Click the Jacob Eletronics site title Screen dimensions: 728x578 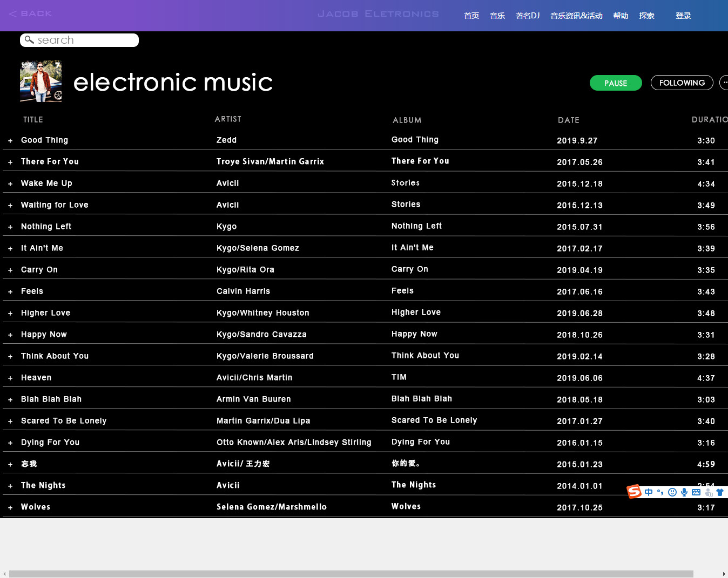[378, 14]
